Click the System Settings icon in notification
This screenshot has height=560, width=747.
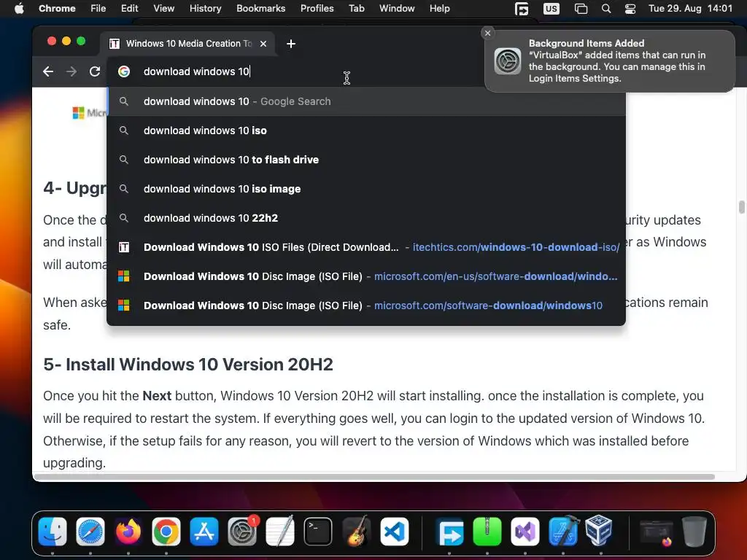508,61
